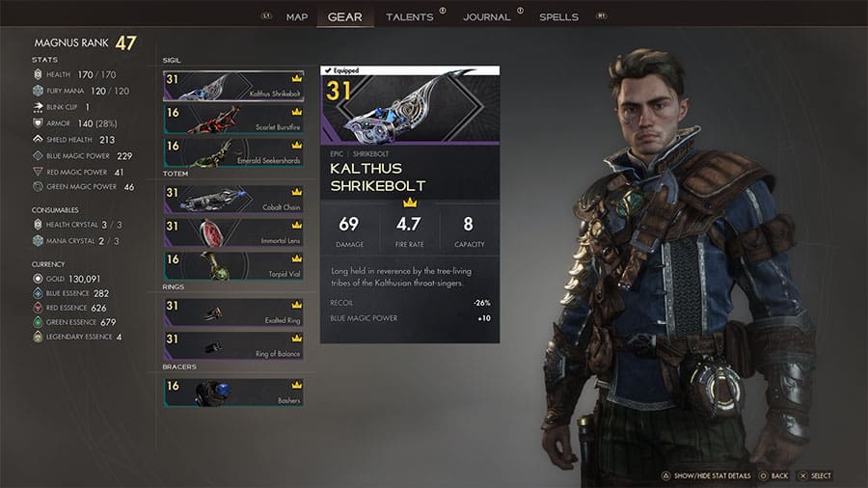Click the Legendary Essence icon
This screenshot has width=868, height=488.
point(38,337)
